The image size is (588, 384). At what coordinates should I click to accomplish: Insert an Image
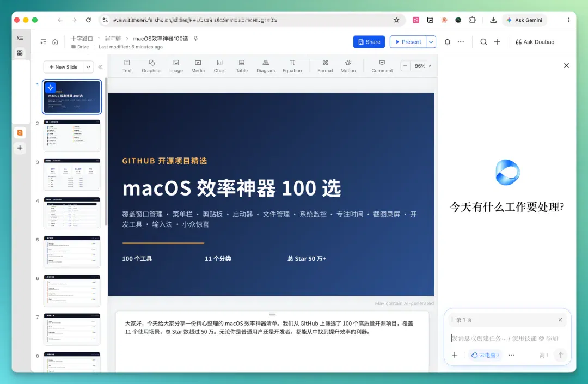point(176,66)
